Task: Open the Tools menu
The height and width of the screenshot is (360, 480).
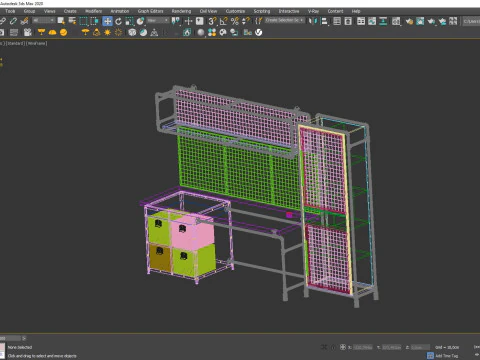Action: (x=10, y=11)
